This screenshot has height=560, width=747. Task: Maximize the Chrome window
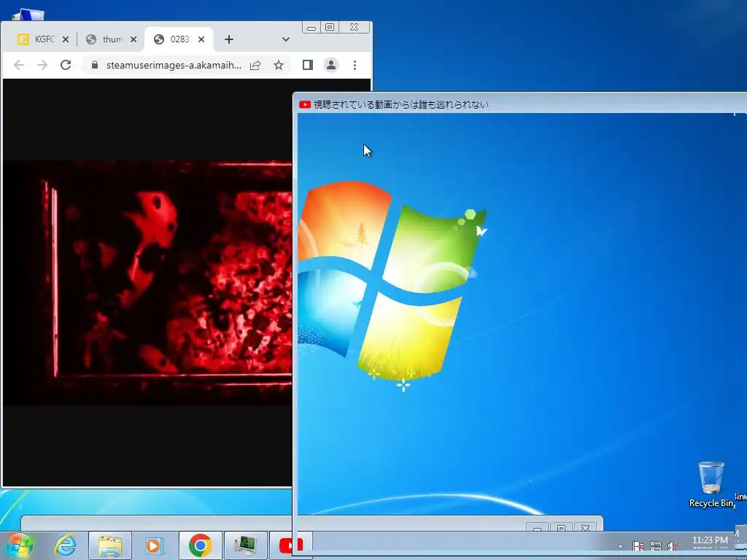(330, 28)
